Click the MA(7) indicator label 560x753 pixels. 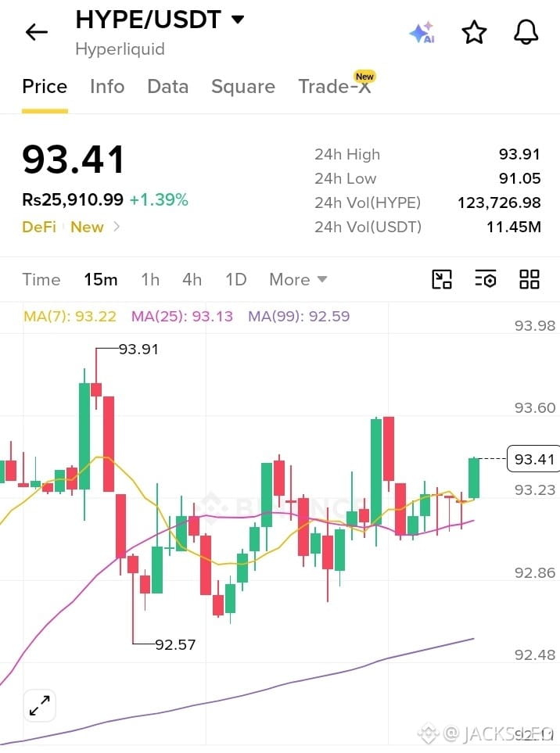pos(70,316)
